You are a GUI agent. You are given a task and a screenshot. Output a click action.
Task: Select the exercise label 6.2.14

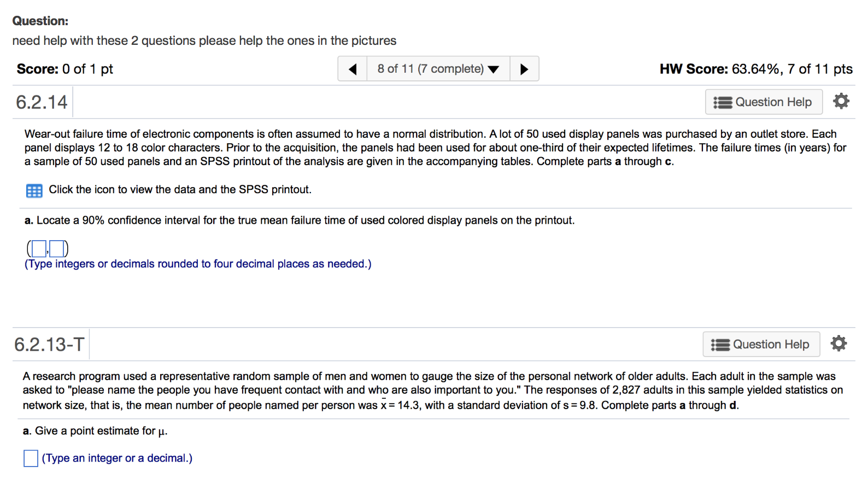coord(42,102)
